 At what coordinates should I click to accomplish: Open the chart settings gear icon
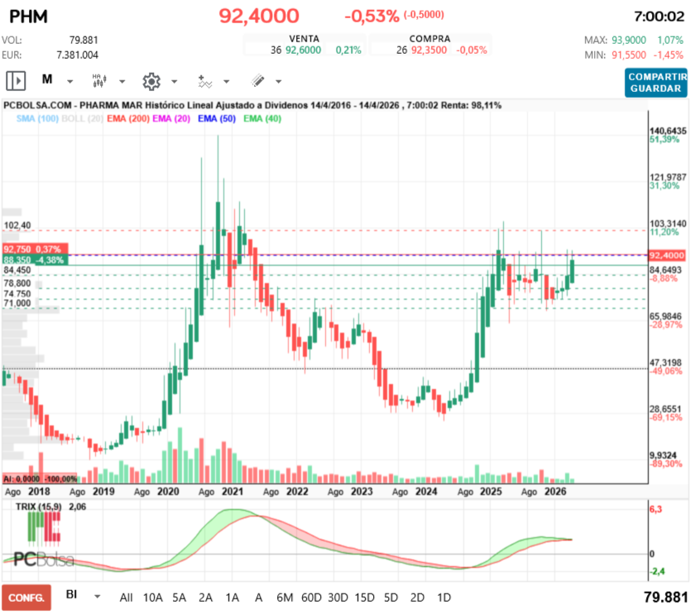(151, 81)
